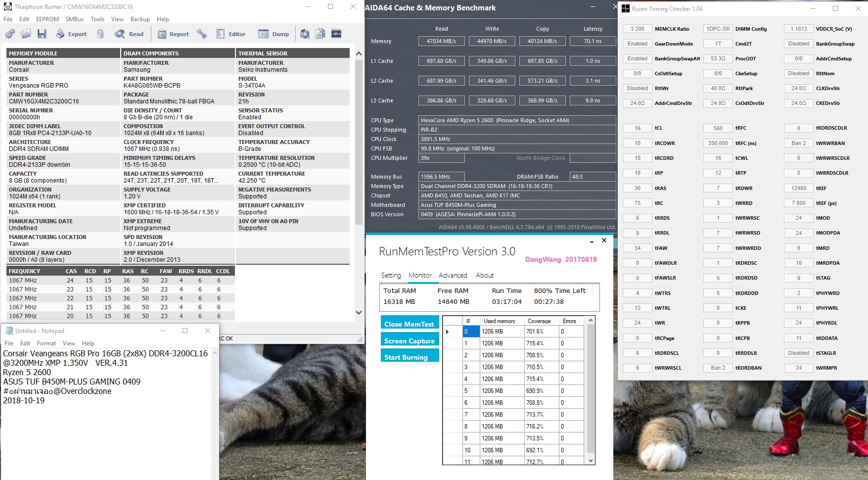Viewport: 868px width, 480px height.
Task: Click the wrench tool icon
Action: pyautogui.click(x=201, y=34)
